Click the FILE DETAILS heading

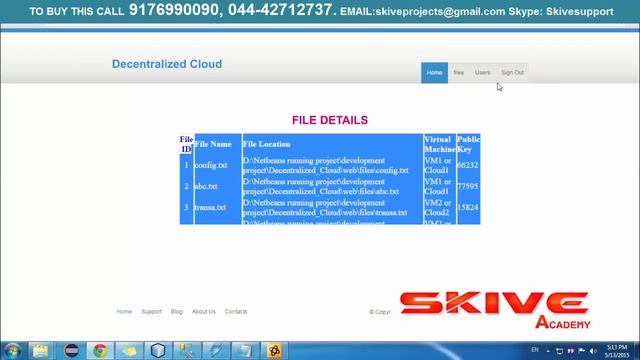coord(330,120)
